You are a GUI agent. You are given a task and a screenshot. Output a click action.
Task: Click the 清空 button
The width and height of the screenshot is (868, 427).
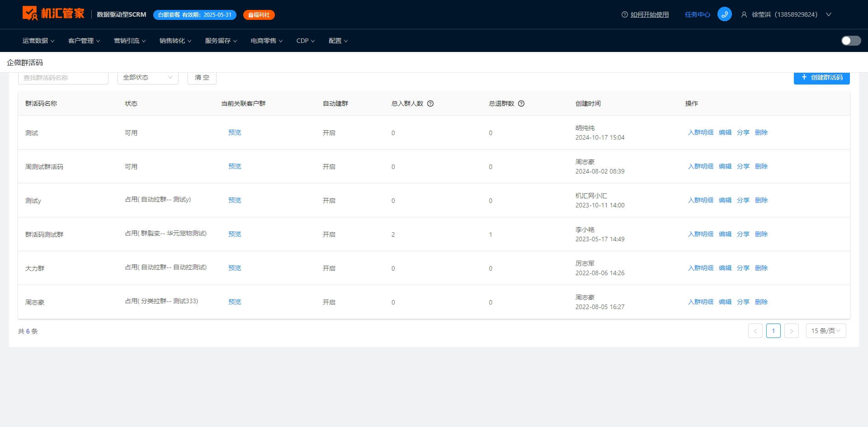click(x=202, y=78)
